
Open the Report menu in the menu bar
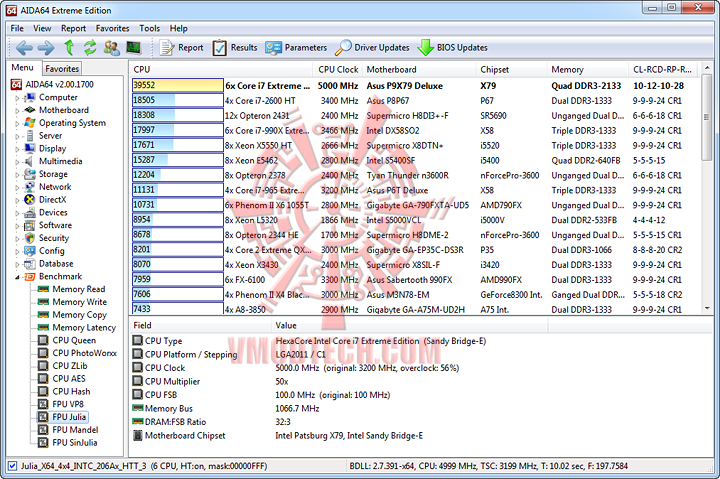pyautogui.click(x=73, y=28)
